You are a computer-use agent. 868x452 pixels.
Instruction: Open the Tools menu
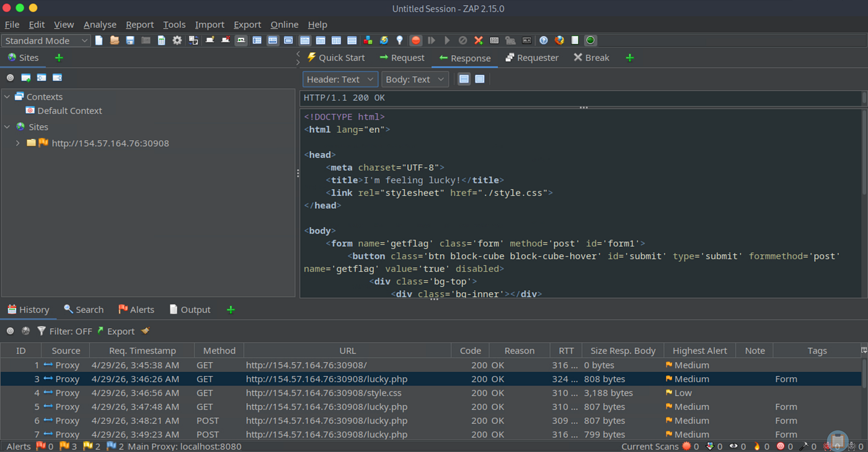click(x=174, y=24)
